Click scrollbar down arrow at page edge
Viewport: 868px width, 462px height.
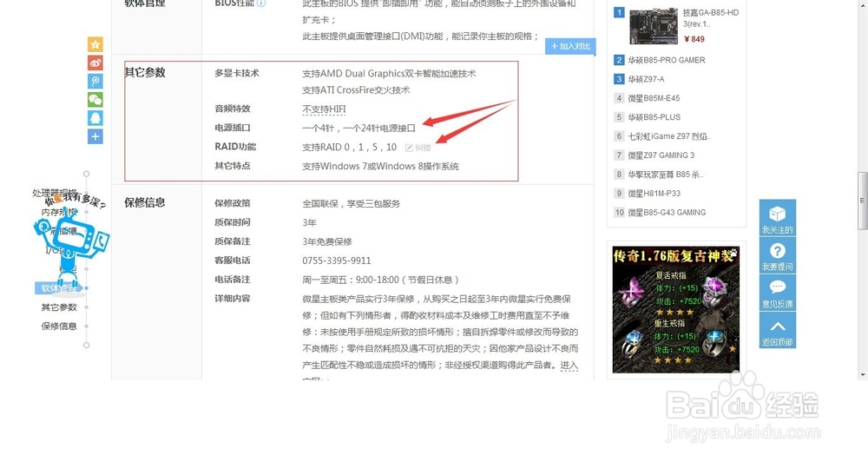(863, 375)
